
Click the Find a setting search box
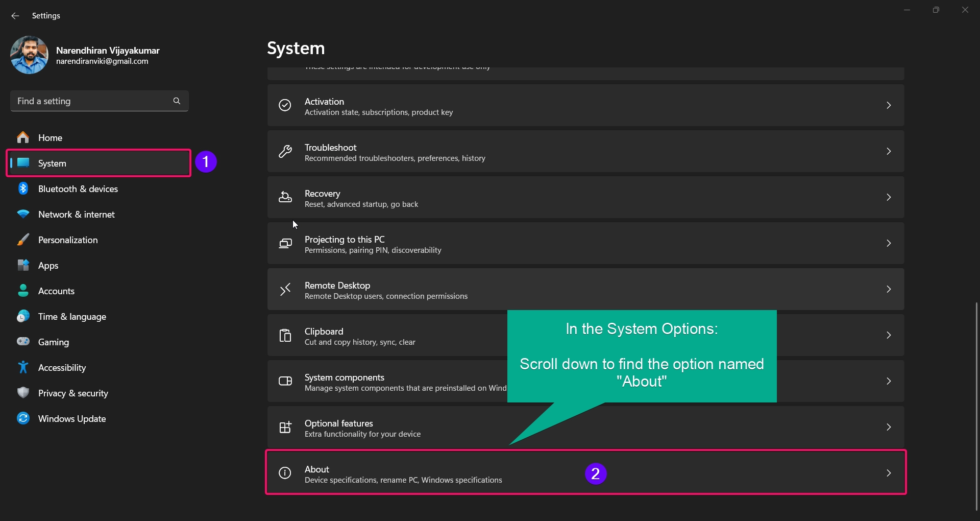point(100,101)
